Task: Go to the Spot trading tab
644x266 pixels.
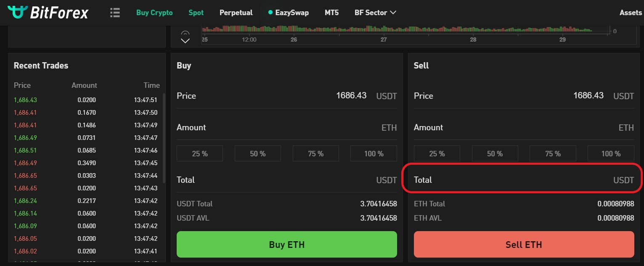Action: tap(196, 13)
